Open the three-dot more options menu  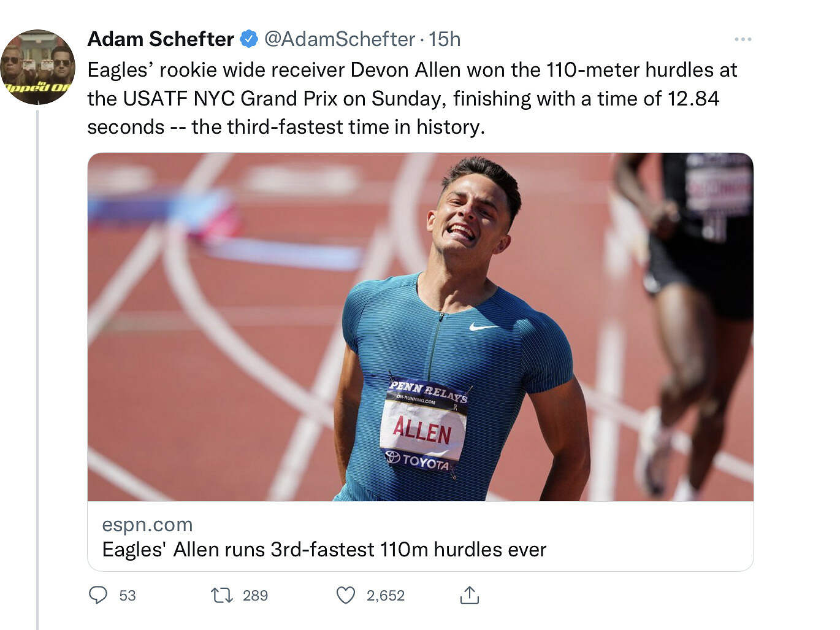pyautogui.click(x=743, y=39)
